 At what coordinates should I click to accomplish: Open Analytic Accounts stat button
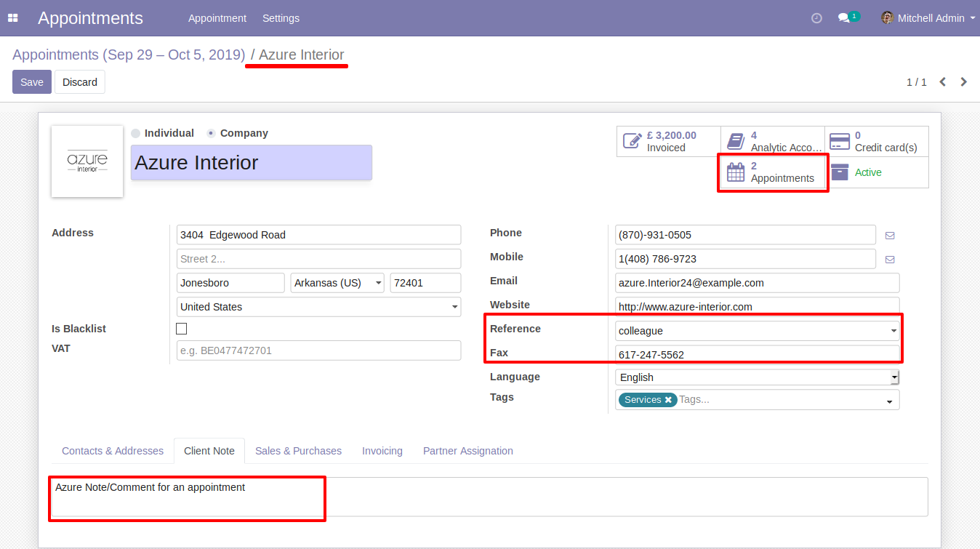coord(773,141)
